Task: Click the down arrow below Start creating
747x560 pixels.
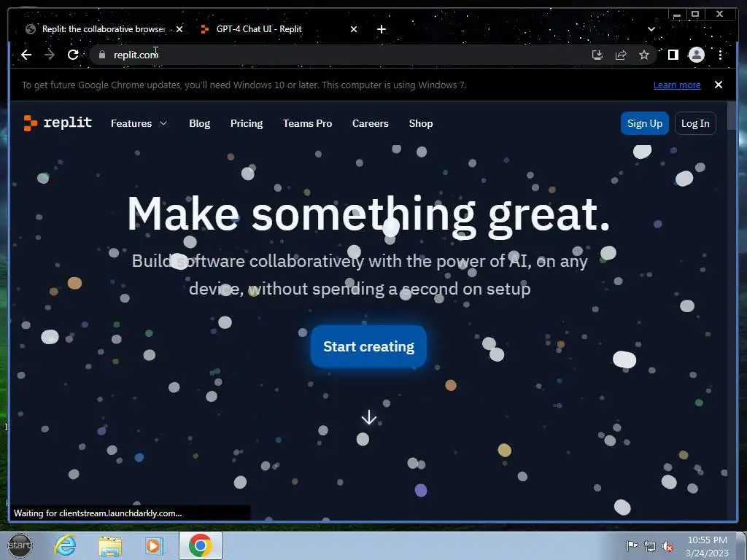Action: pos(368,418)
